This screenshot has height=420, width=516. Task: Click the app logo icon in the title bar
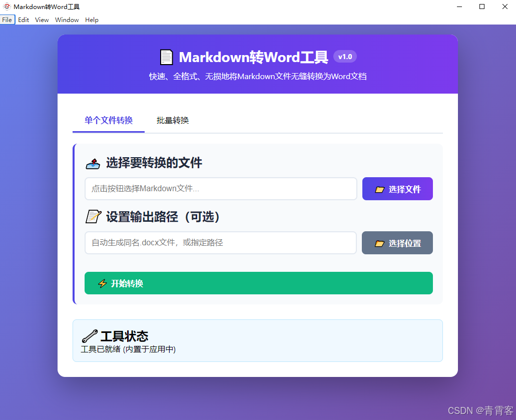[x=7, y=7]
